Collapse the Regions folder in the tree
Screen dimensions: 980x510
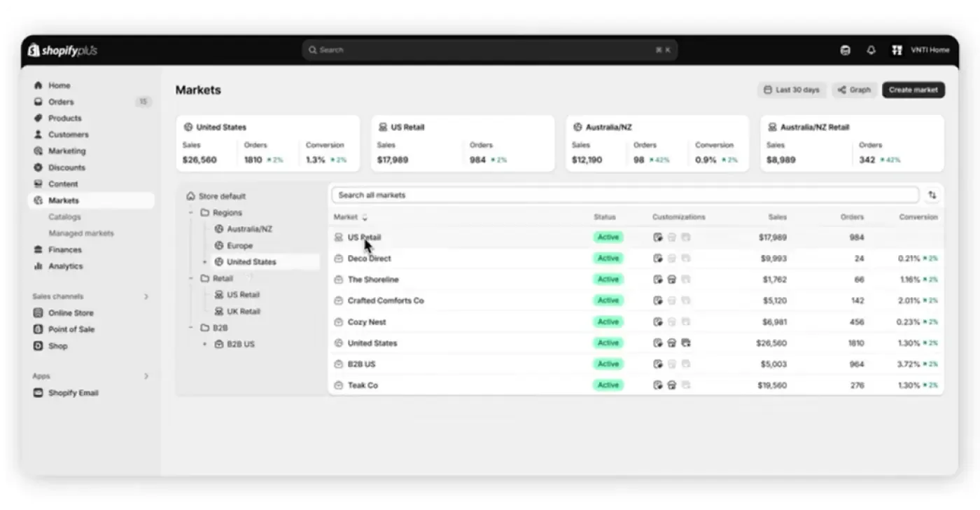[190, 212]
